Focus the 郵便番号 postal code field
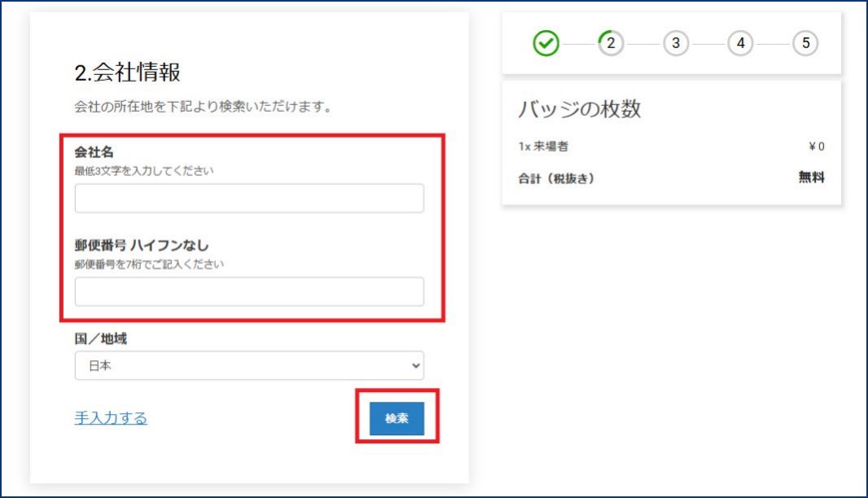 point(248,291)
